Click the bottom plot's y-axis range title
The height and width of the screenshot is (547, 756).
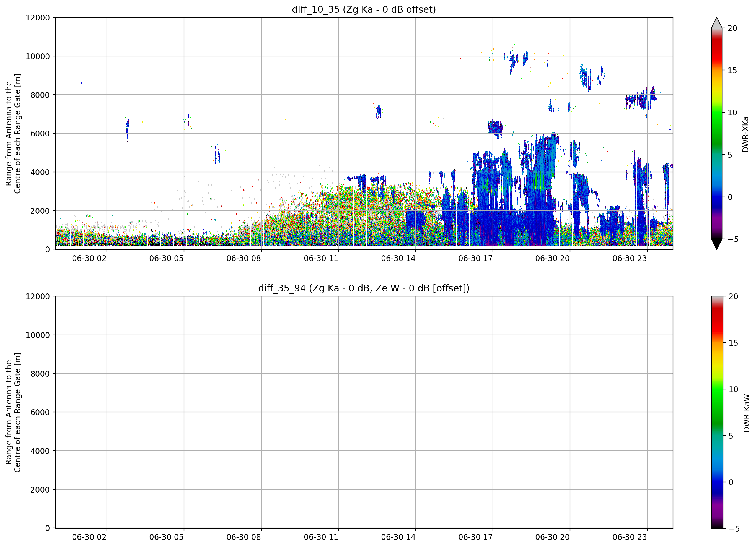tap(13, 412)
